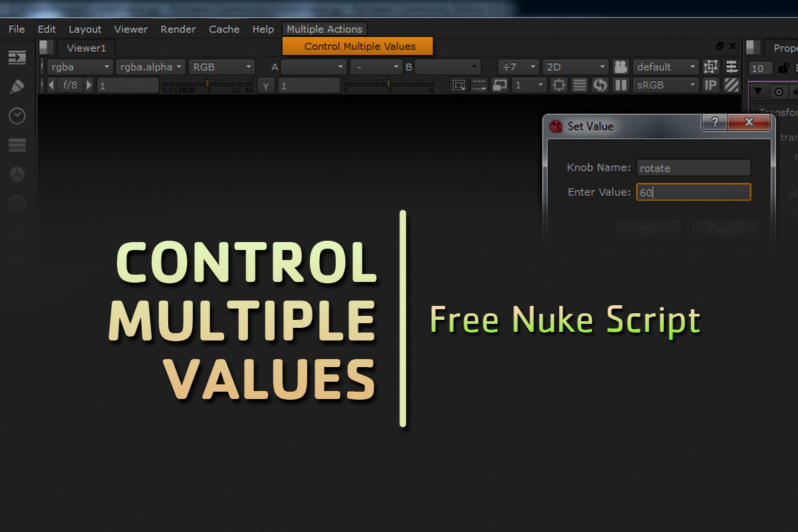798x532 pixels.
Task: Open the rgba channel layer dropdown
Action: [79, 67]
